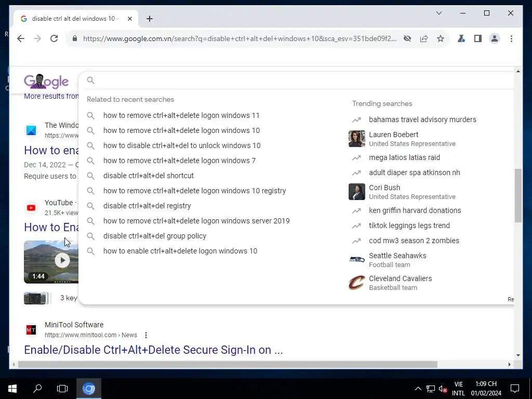View site information via the lock icon
The image size is (532, 399).
click(75, 38)
